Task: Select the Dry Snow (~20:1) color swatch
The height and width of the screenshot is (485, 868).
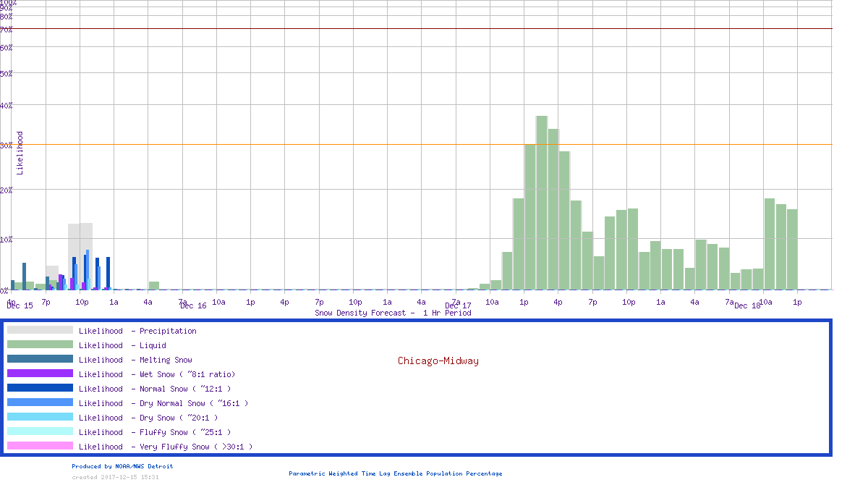Action: pyautogui.click(x=40, y=418)
